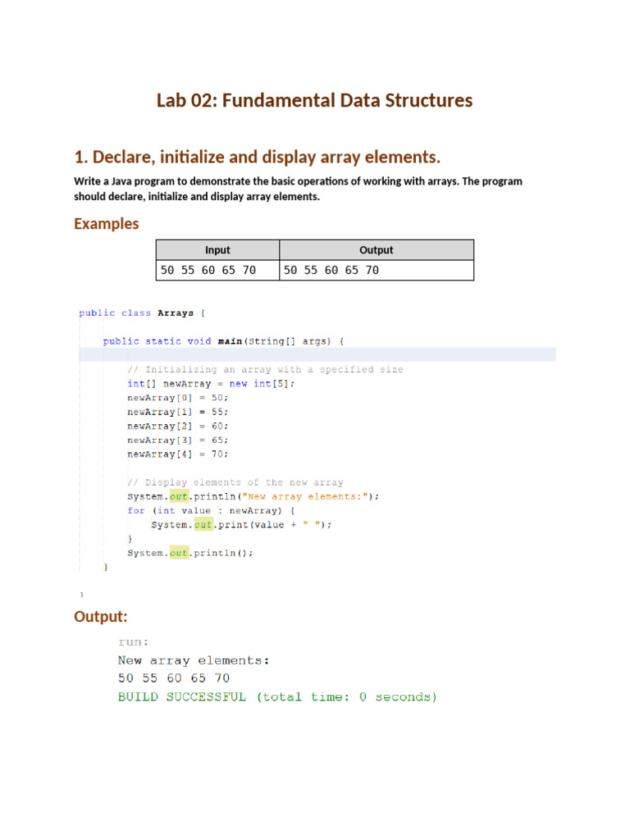
Task: Click the table output cell '50 55 60 65 70'
Action: [376, 271]
